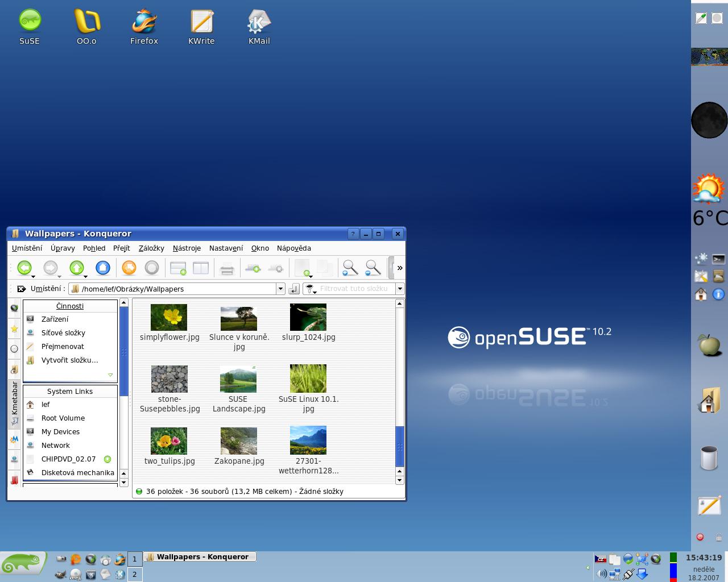Launch the SuSE desktop icon

(x=30, y=26)
